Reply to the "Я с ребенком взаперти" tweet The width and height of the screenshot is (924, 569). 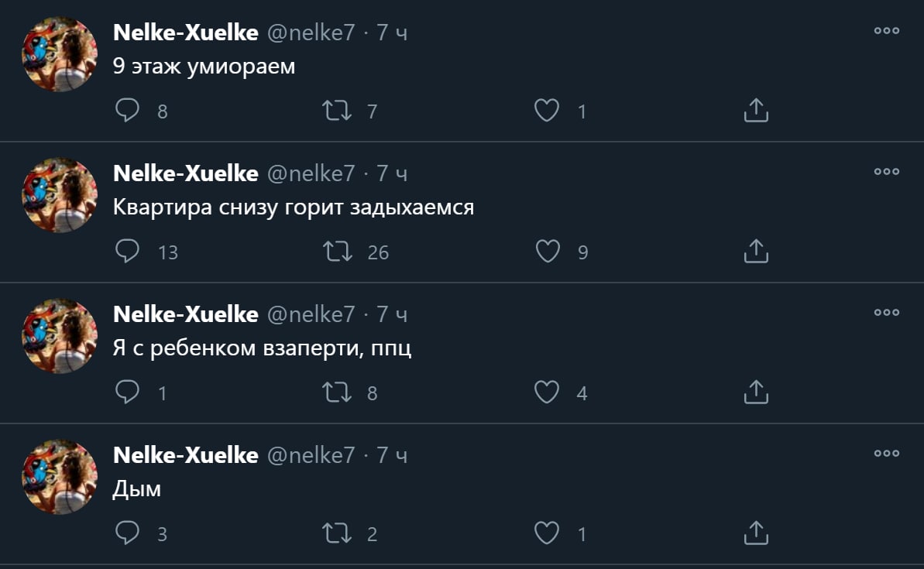coord(127,392)
